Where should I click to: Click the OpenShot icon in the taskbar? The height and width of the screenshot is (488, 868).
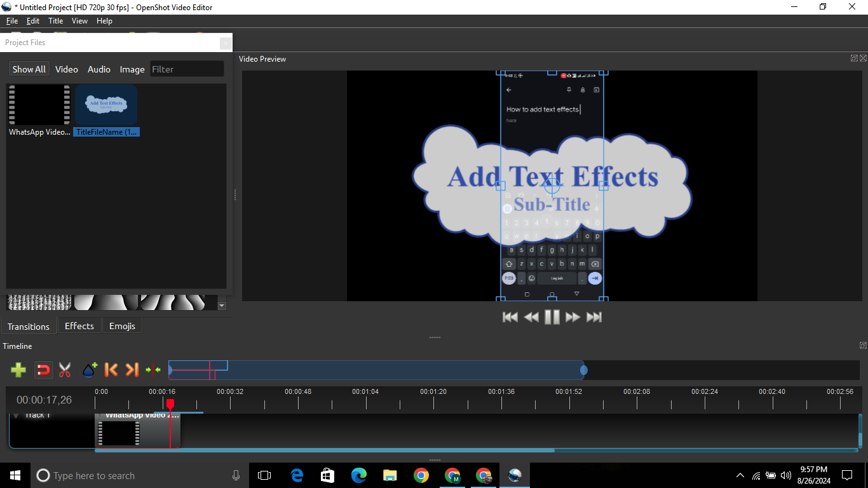point(515,475)
